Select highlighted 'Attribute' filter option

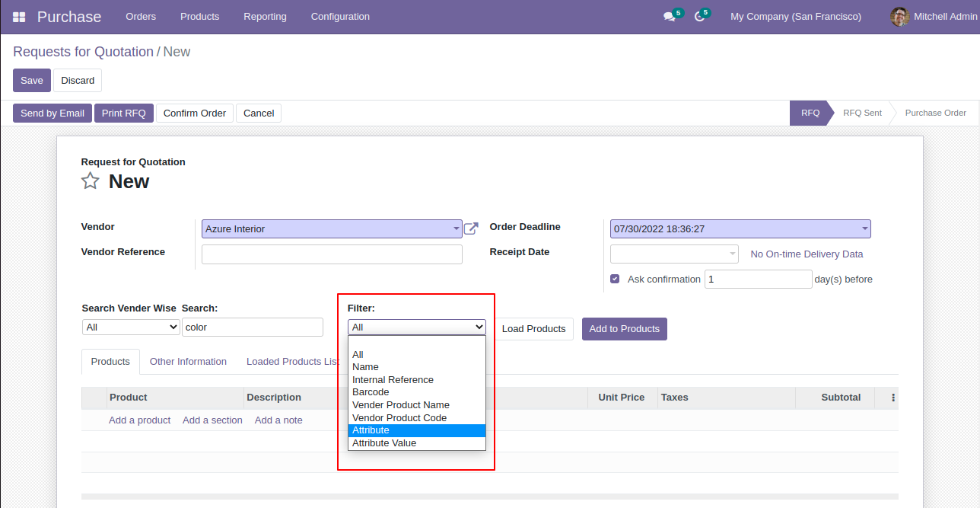(x=417, y=430)
